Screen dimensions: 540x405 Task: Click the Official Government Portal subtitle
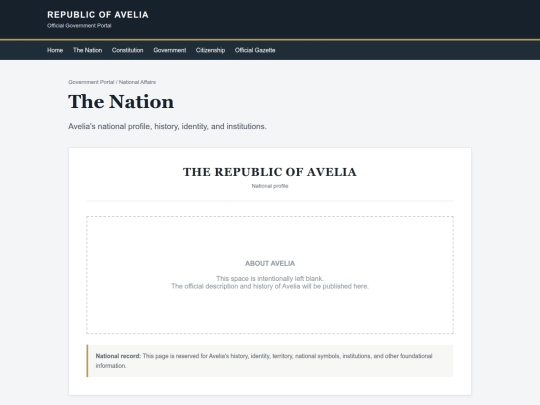pos(79,25)
